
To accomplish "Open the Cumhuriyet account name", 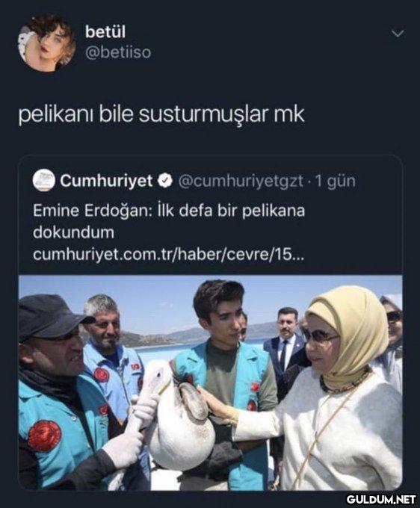I will coord(106,181).
